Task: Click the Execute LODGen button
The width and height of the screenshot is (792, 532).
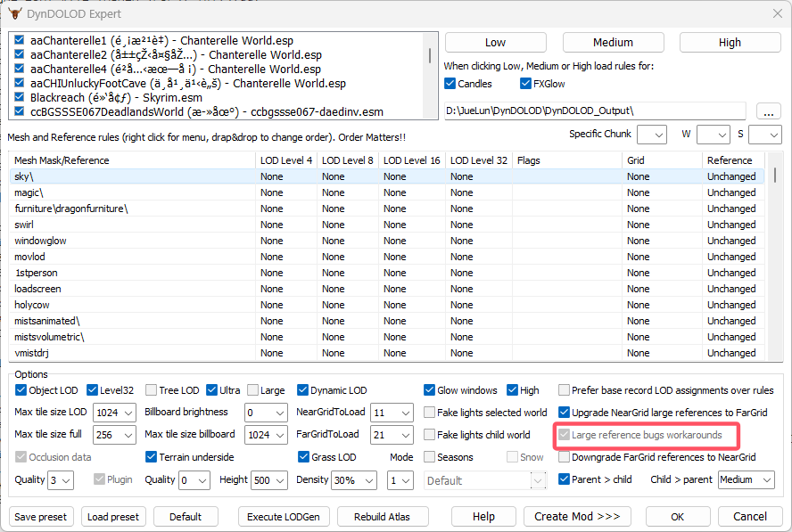Action: (x=283, y=516)
